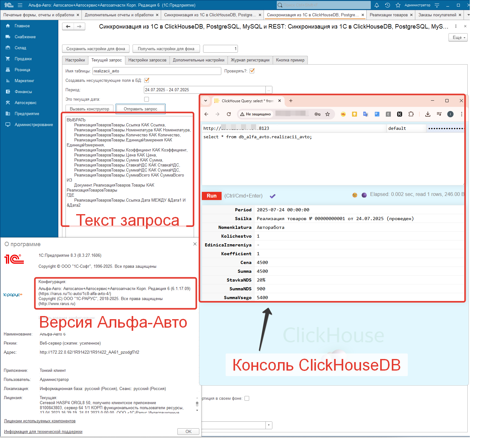Open browser media control icon
The width and height of the screenshot is (504, 438).
click(x=439, y=114)
